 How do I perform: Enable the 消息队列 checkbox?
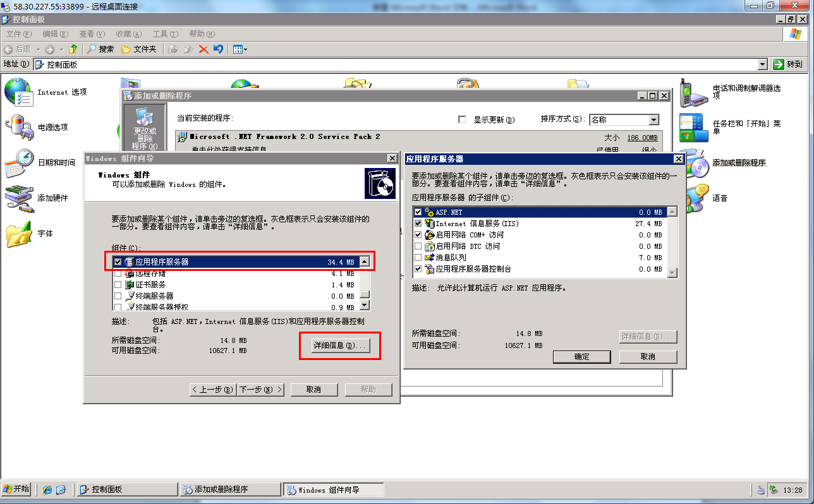pyautogui.click(x=418, y=258)
